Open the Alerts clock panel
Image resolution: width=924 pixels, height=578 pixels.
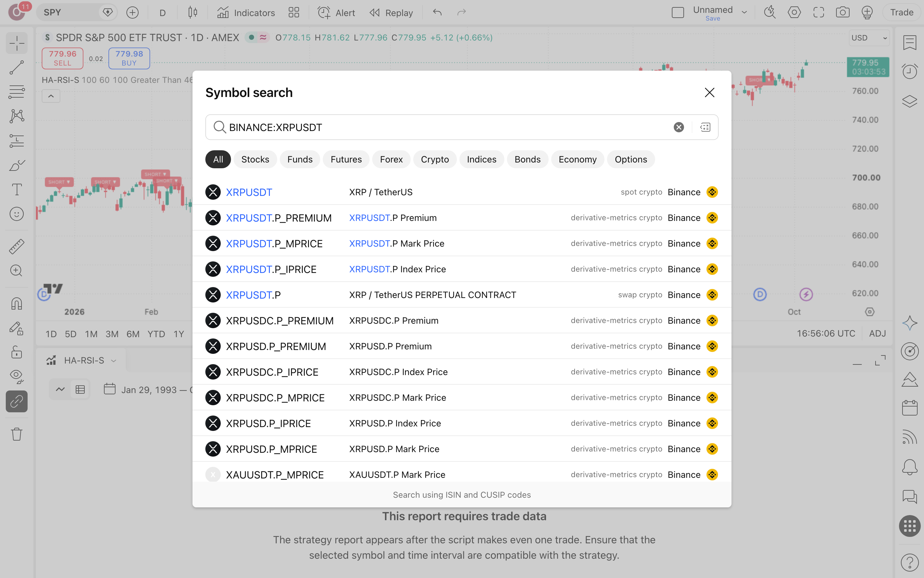(x=910, y=71)
